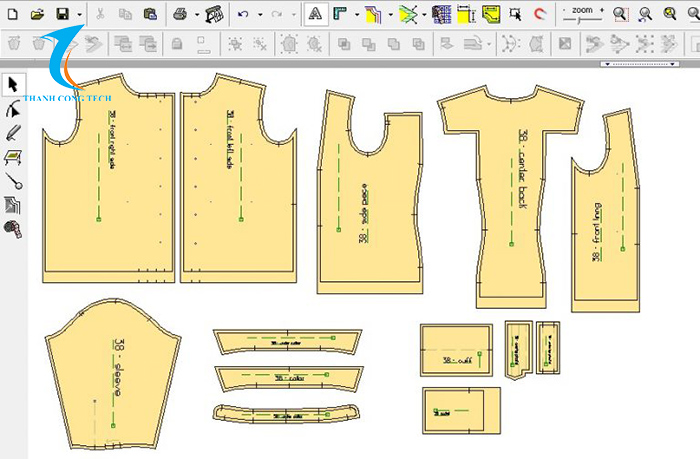Select the measuring tape tool
The image size is (700, 459).
(x=13, y=229)
